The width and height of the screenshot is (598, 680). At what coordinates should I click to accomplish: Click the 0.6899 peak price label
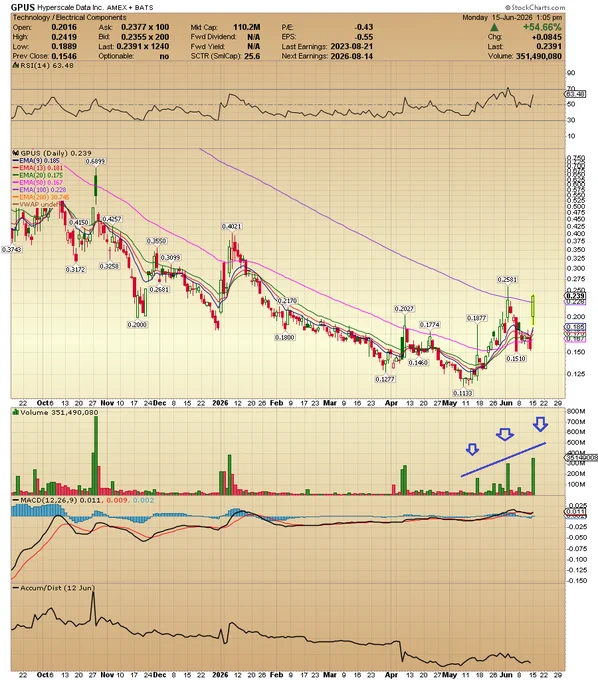coord(95,161)
